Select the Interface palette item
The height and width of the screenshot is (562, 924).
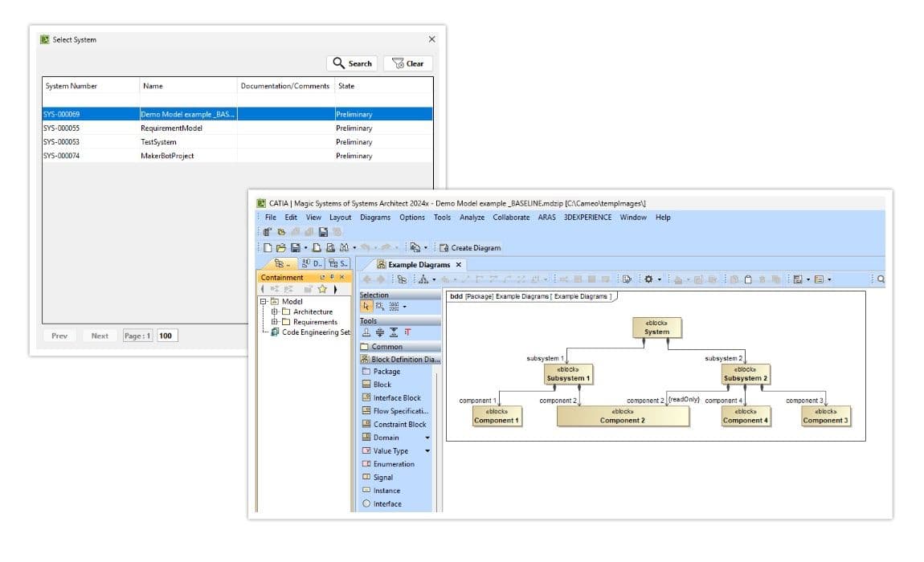pyautogui.click(x=382, y=504)
